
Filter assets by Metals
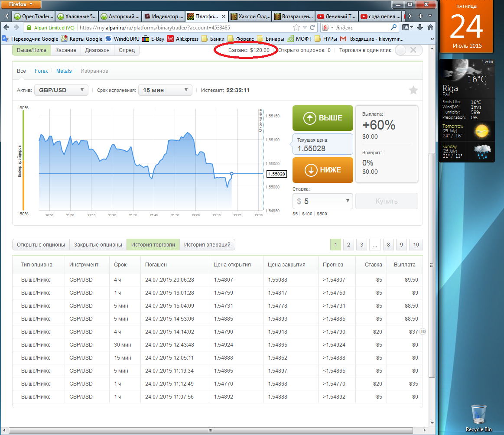tap(64, 71)
